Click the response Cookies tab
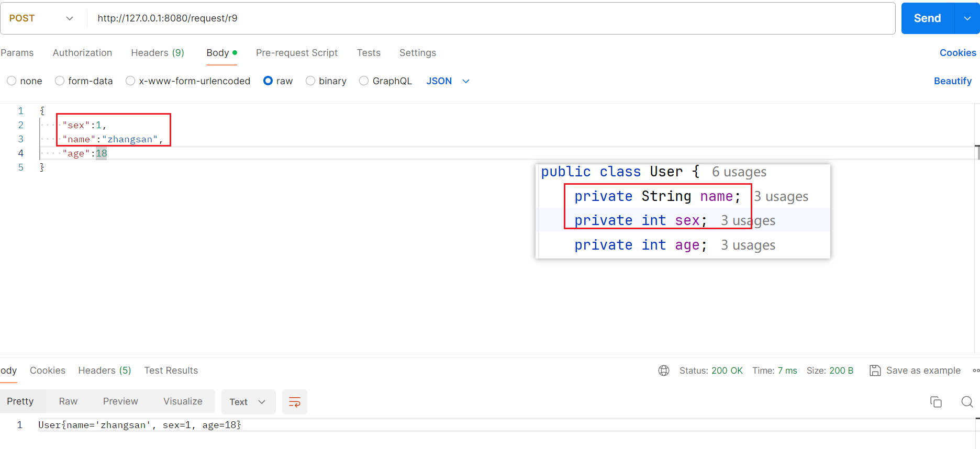The width and height of the screenshot is (980, 449). click(48, 371)
